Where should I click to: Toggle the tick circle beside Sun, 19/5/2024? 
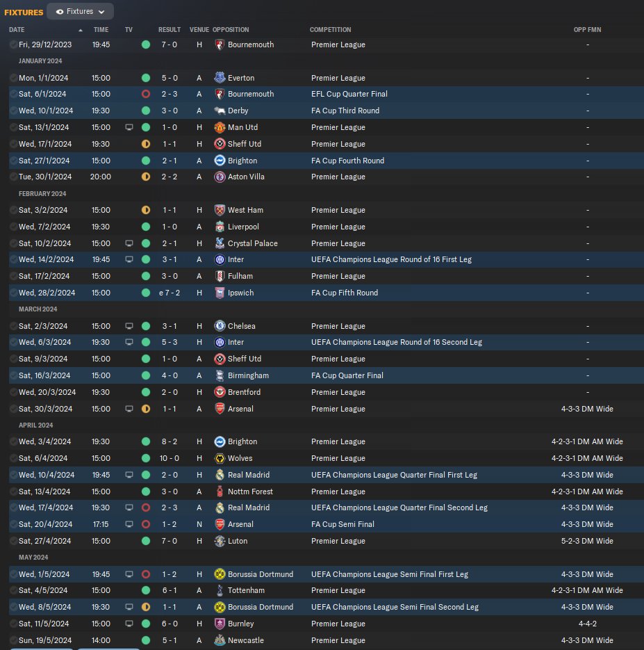tap(13, 640)
